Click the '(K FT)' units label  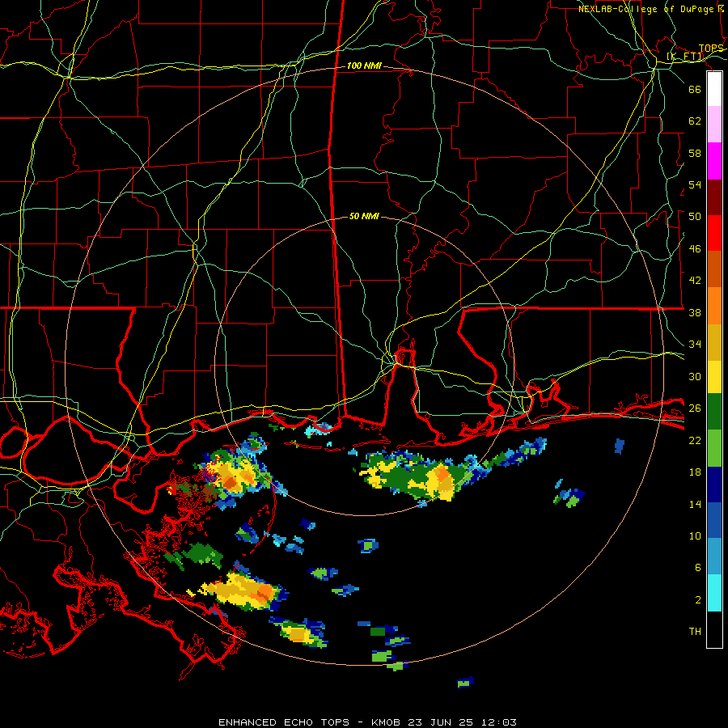(685, 57)
